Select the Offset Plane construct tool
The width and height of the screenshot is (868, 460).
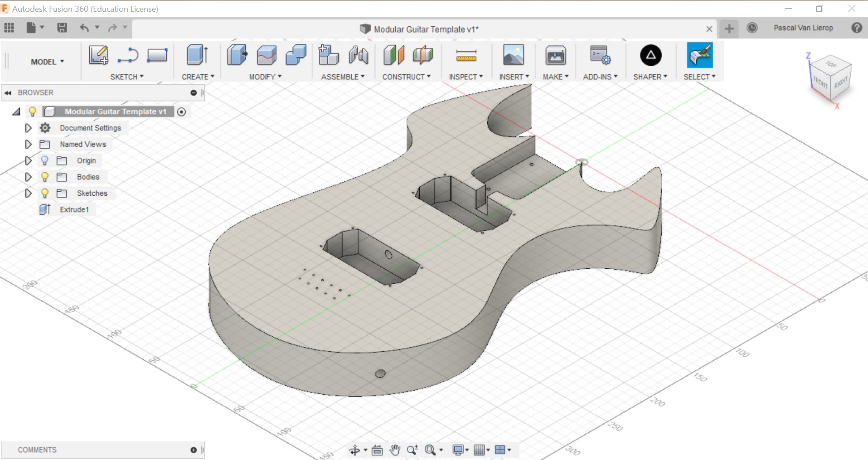coord(394,55)
